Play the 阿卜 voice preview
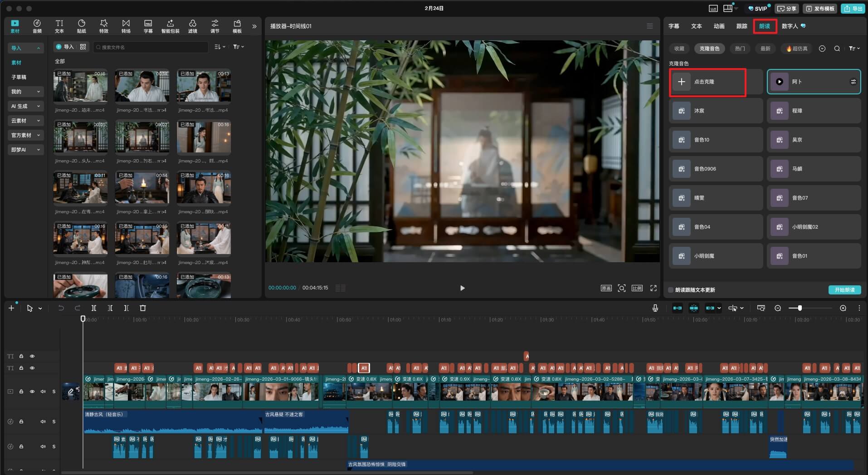The width and height of the screenshot is (868, 475). click(779, 82)
